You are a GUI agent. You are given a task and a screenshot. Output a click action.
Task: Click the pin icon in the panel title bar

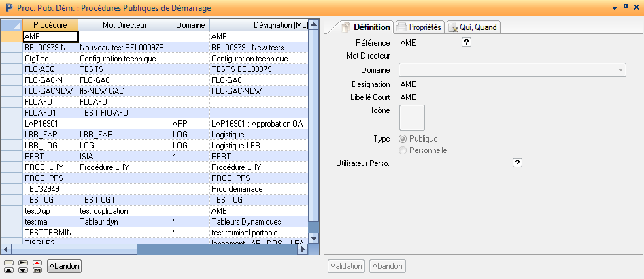pos(626,7)
